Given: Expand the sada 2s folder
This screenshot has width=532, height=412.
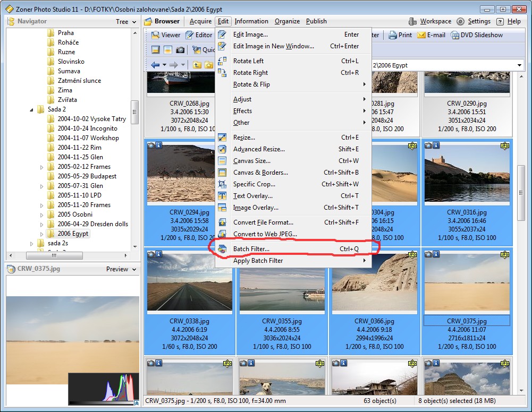Looking at the screenshot, I should click(x=31, y=243).
